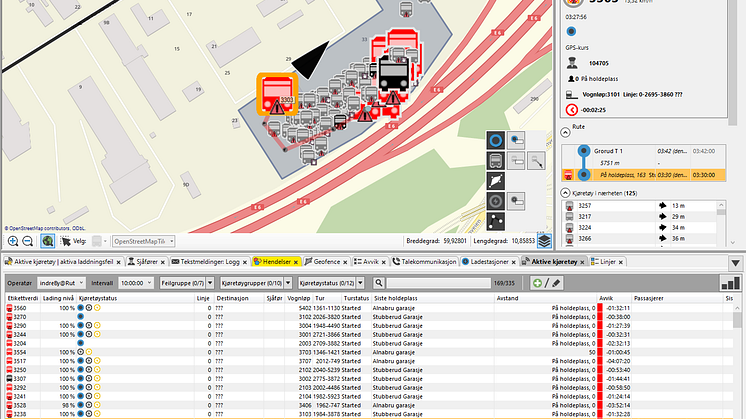Zoom out on the map
This screenshot has height=419, width=746.
[28, 241]
